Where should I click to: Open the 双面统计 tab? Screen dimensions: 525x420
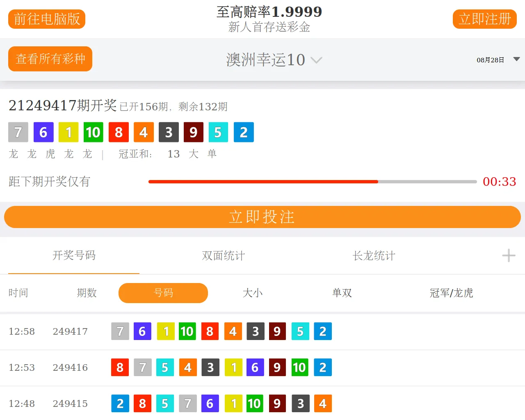224,256
